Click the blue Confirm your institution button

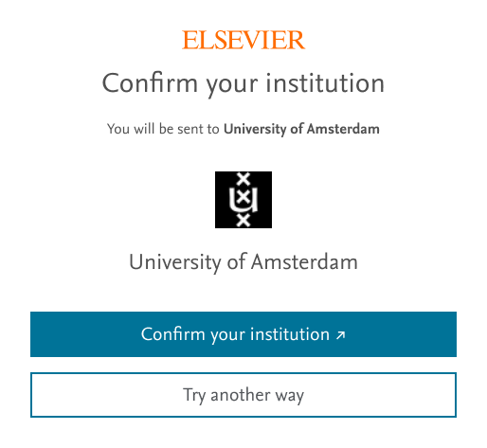click(x=243, y=334)
